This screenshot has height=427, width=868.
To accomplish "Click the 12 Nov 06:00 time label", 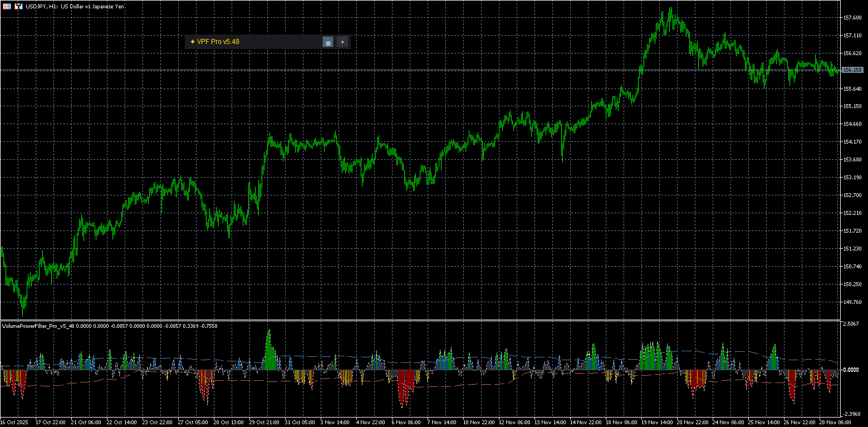I will [514, 423].
